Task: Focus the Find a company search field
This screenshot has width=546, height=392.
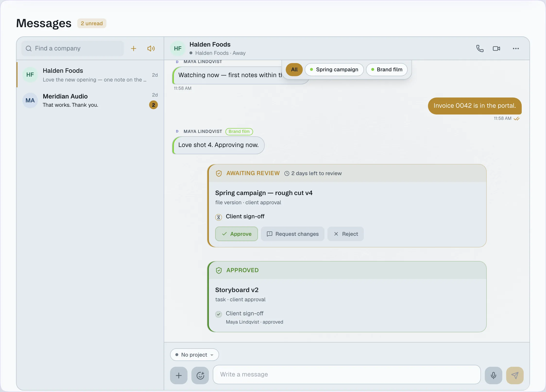Action: (x=73, y=49)
